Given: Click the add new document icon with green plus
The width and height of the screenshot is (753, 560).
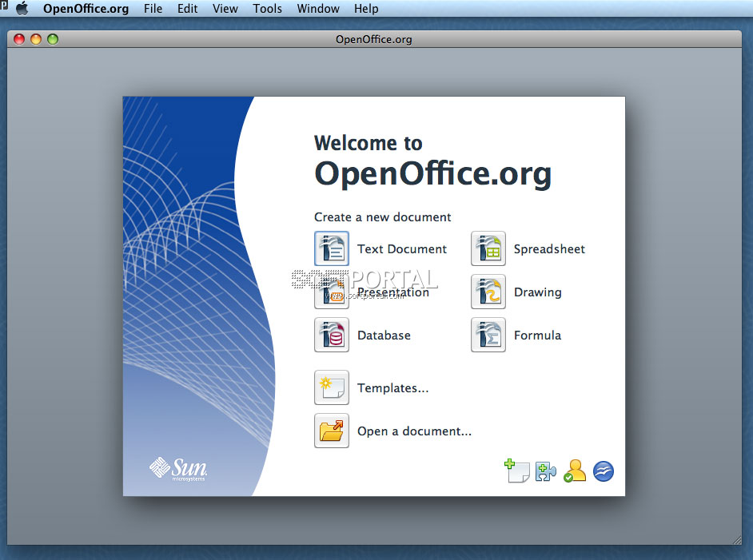Looking at the screenshot, I should click(x=516, y=471).
